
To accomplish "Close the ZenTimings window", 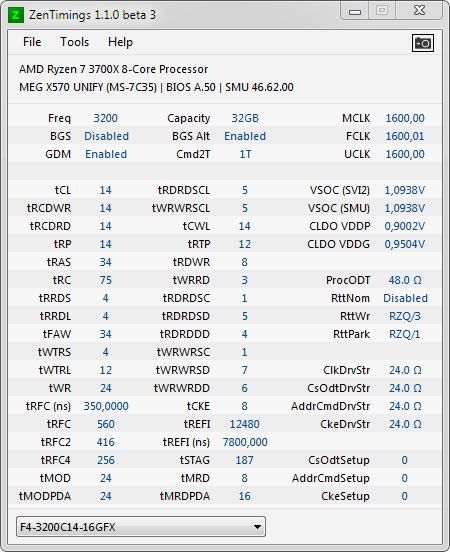I will pyautogui.click(x=419, y=11).
